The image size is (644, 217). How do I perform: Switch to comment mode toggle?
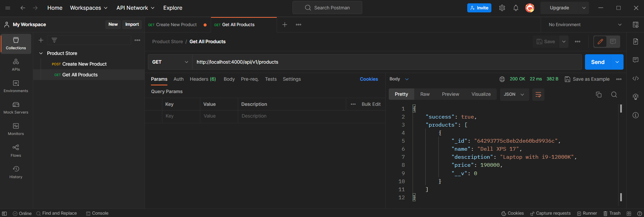coord(613,42)
